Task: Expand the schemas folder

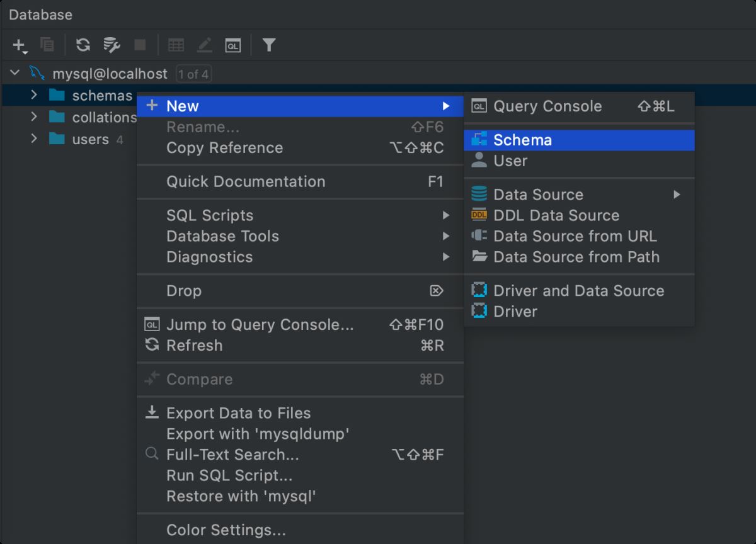Action: (x=35, y=96)
